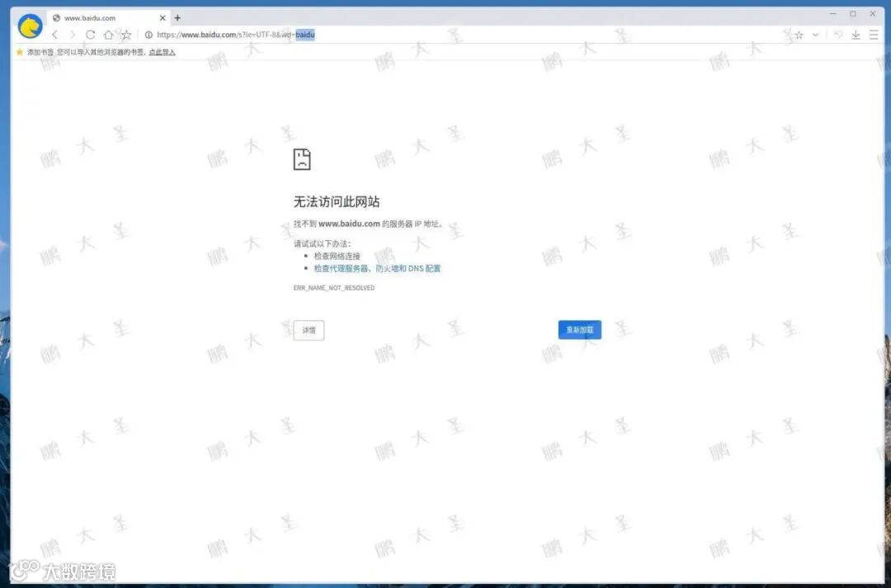
Task: Click the yellow star in bookmarks bar
Action: 20,52
